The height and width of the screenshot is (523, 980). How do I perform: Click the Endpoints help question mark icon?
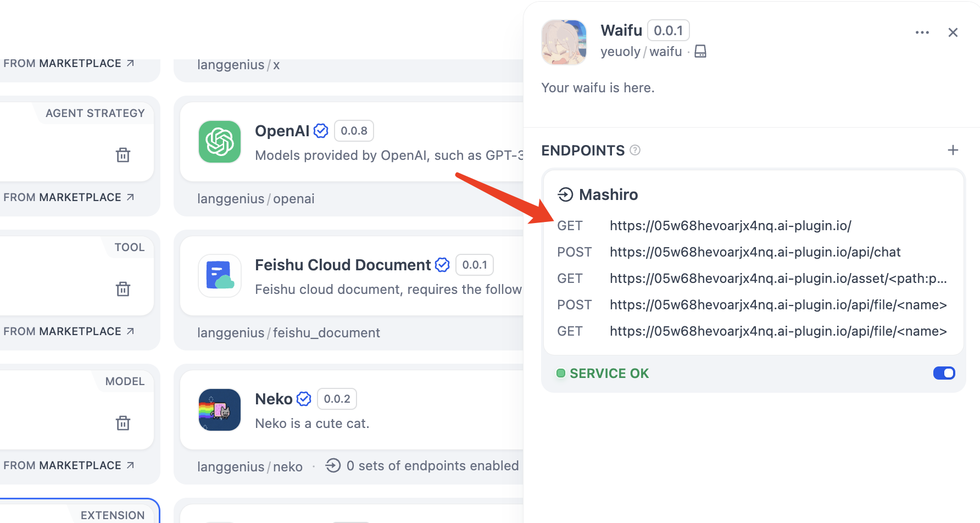(x=635, y=150)
